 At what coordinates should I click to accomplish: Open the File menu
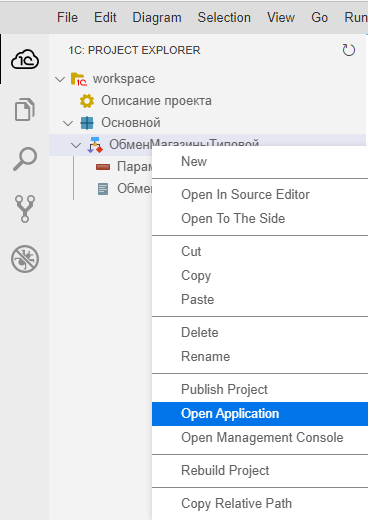(67, 17)
